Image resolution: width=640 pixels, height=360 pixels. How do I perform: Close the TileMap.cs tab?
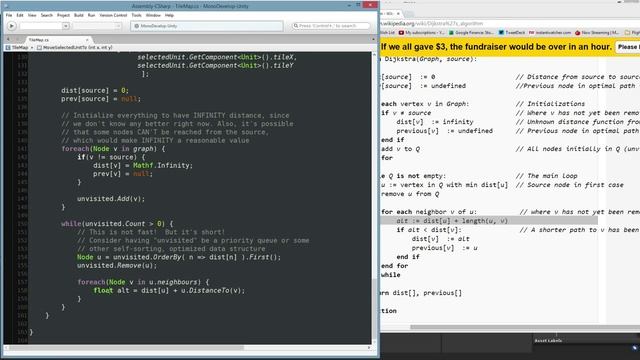[87, 40]
